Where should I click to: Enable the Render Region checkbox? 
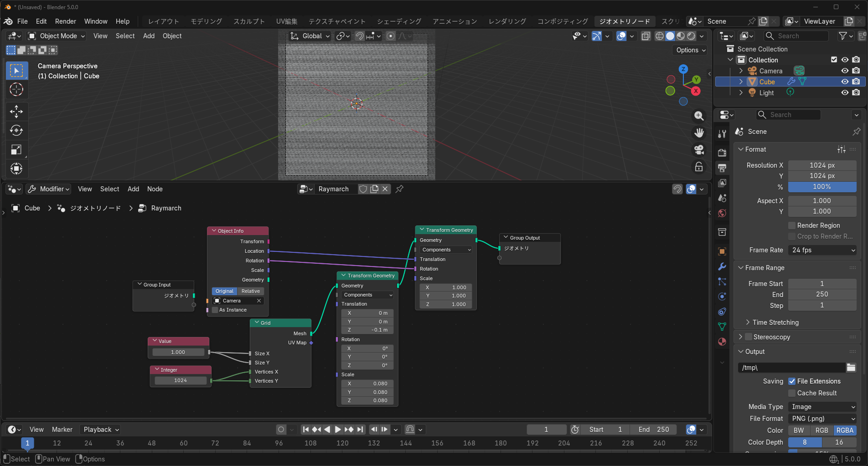(x=792, y=225)
